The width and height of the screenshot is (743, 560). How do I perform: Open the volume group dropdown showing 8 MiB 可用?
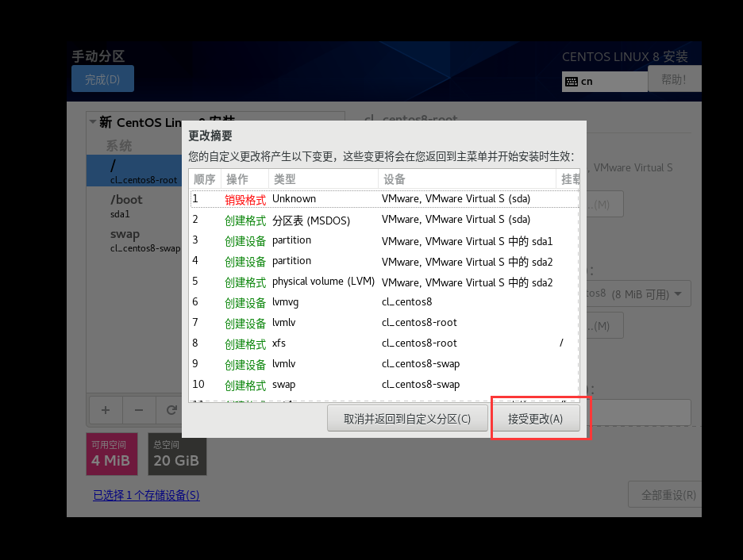[639, 294]
